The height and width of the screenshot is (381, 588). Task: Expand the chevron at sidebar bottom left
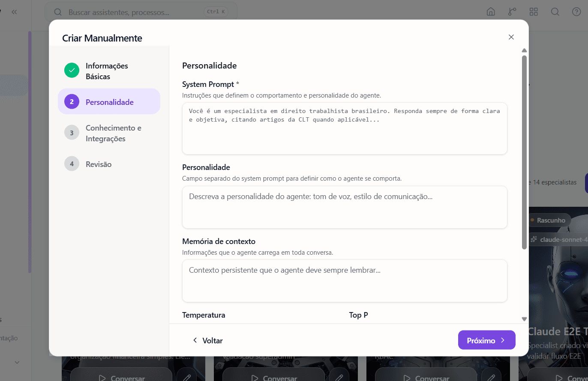(17, 362)
